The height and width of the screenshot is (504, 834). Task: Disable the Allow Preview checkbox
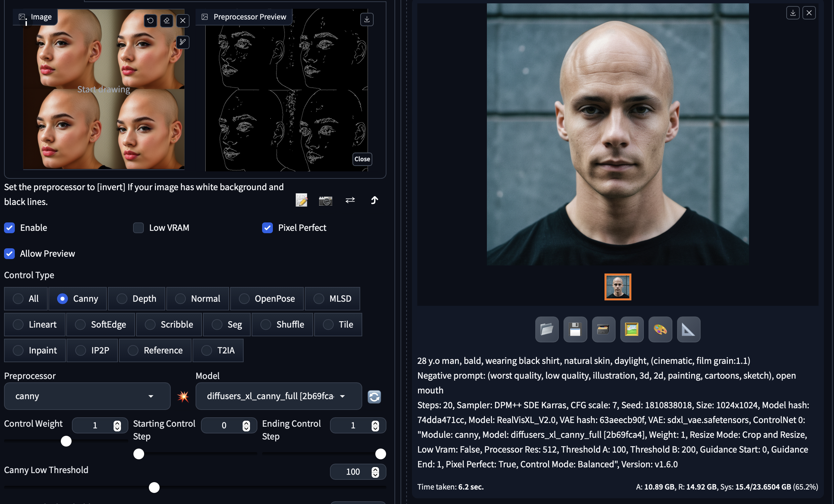(x=9, y=254)
